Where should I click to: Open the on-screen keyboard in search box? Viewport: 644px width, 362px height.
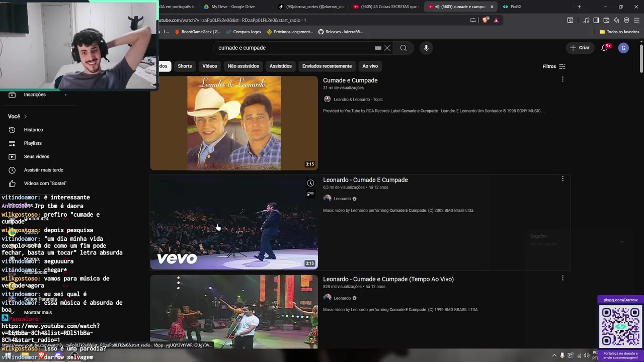378,48
